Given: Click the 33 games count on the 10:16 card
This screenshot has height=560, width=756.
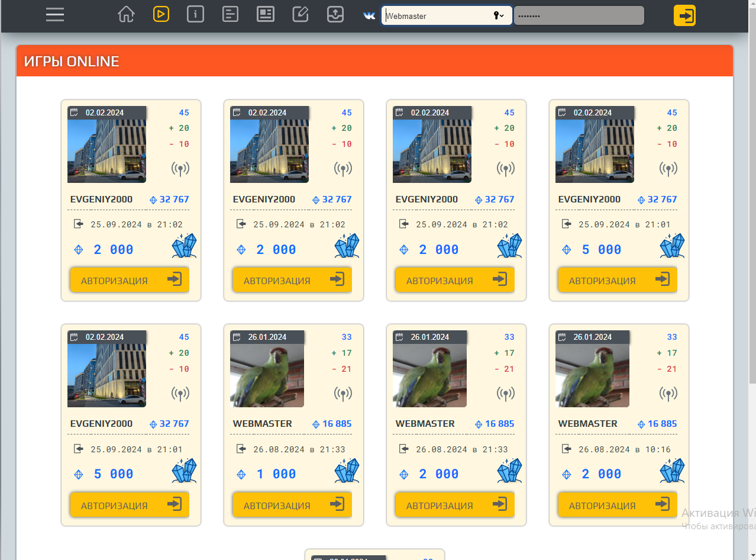Looking at the screenshot, I should 672,337.
